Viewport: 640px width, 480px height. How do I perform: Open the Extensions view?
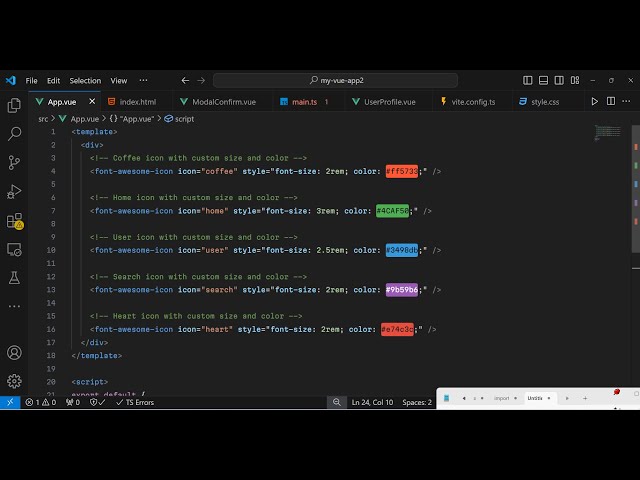[14, 220]
